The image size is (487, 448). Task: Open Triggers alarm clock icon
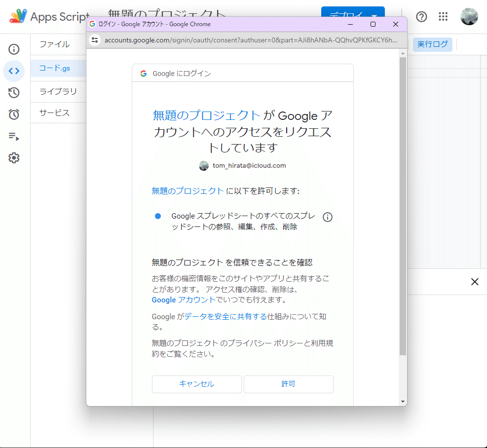point(14,114)
